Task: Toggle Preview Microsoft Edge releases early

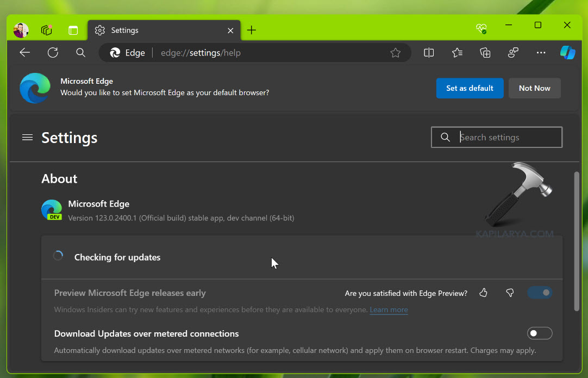Action: click(539, 293)
